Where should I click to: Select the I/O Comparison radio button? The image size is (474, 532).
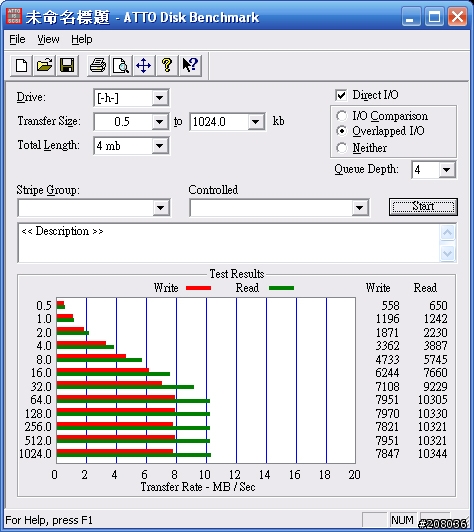pyautogui.click(x=342, y=116)
